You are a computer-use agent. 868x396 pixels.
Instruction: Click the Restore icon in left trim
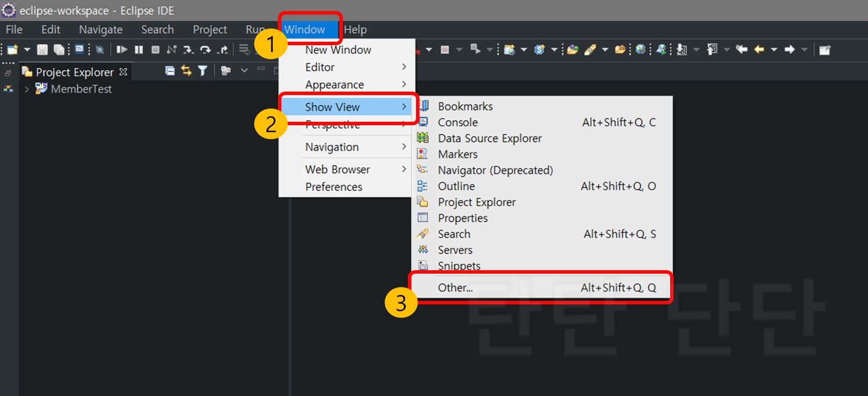8,73
